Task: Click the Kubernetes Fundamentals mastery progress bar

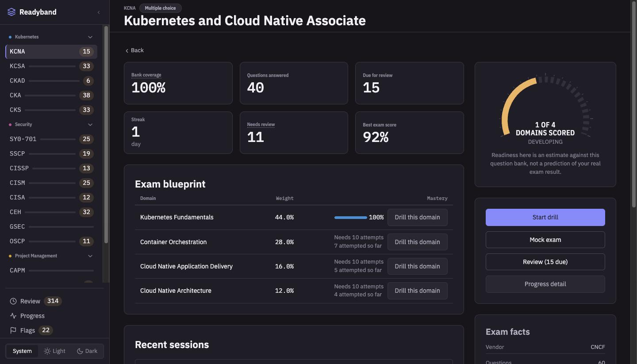Action: [x=350, y=218]
